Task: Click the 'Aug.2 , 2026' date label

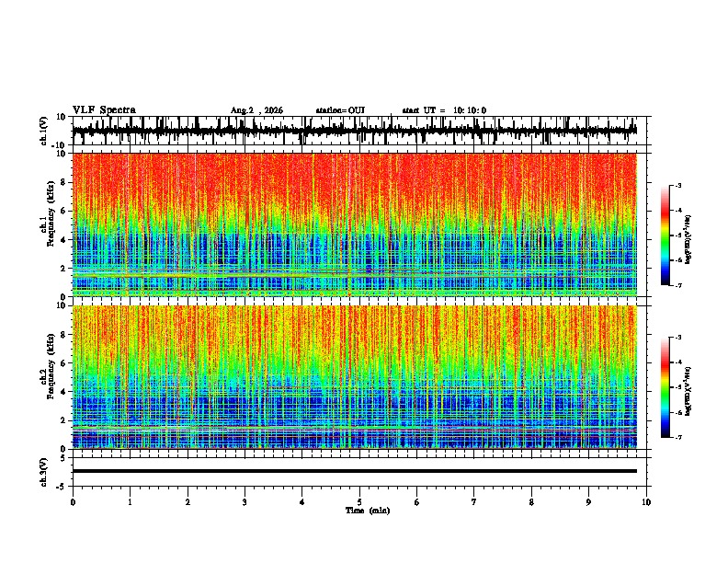Action: (256, 110)
